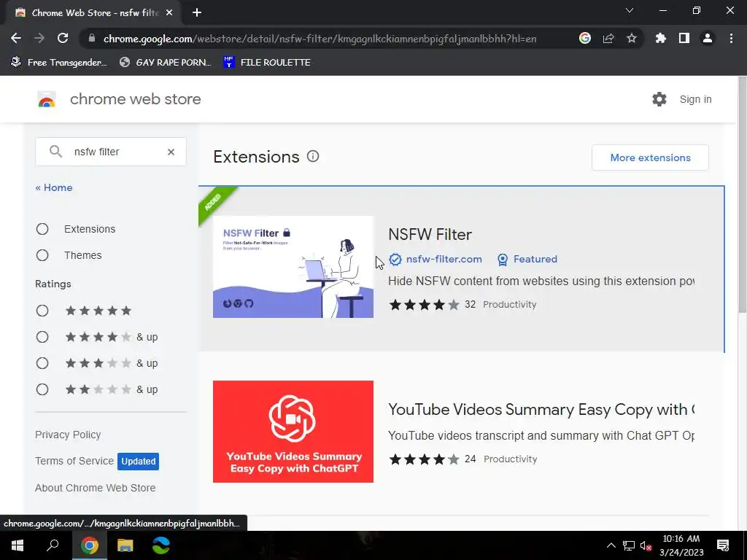Click the forward navigation arrow
This screenshot has width=747, height=560.
pos(39,38)
